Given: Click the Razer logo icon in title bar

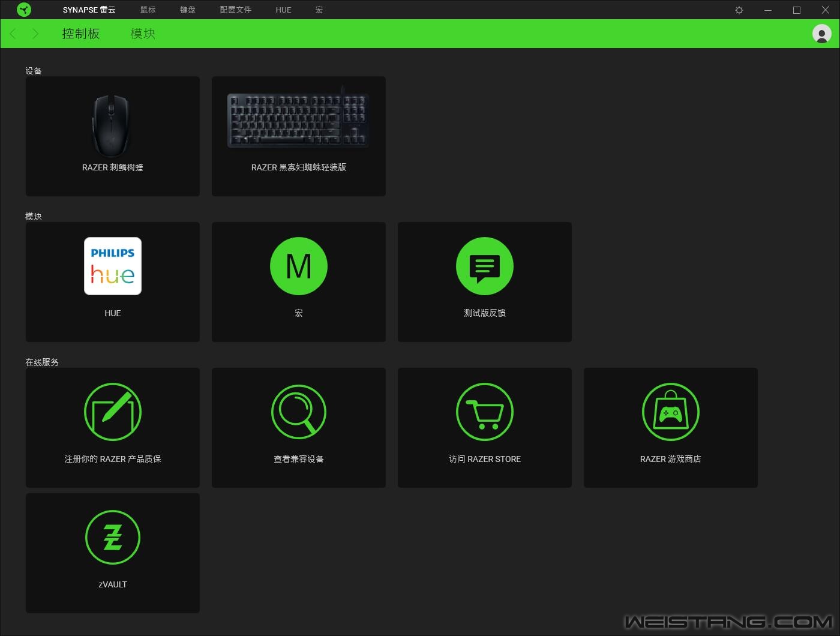Looking at the screenshot, I should 24,10.
